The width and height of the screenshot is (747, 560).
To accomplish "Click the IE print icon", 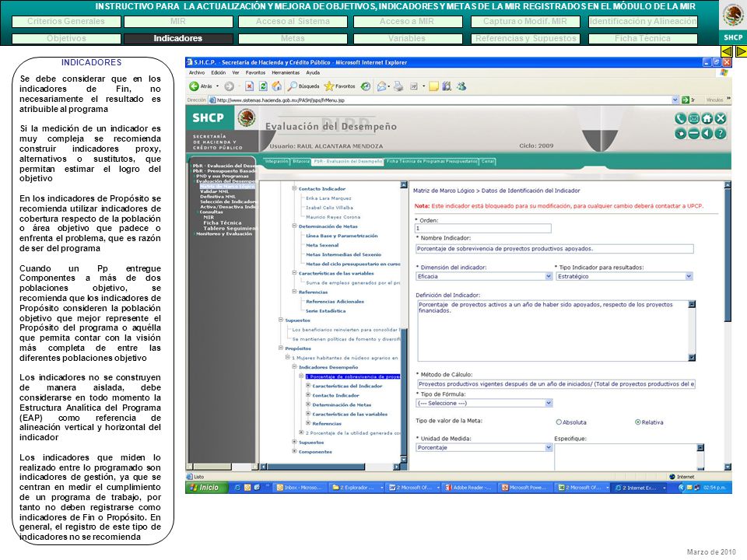I will (398, 86).
